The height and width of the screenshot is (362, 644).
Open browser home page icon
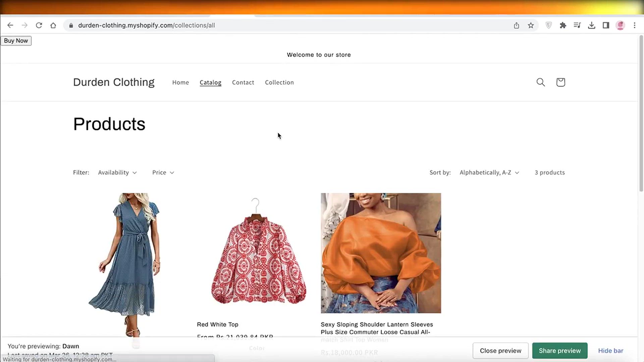coord(53,25)
